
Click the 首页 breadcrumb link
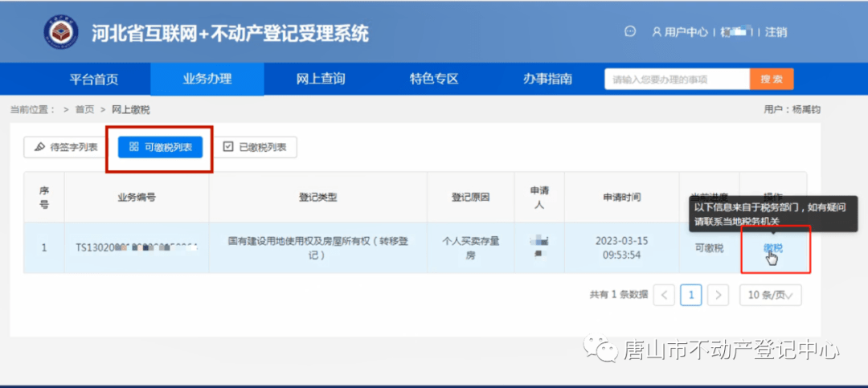coord(84,109)
